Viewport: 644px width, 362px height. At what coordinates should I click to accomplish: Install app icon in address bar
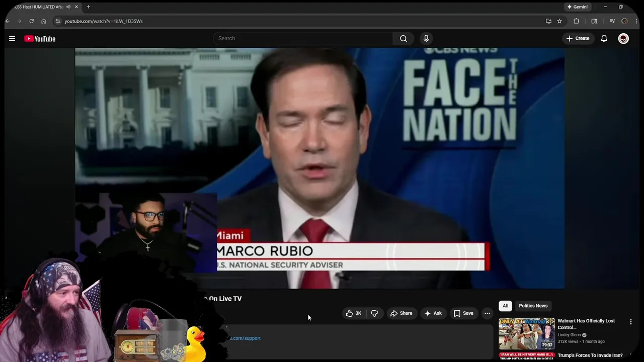548,21
